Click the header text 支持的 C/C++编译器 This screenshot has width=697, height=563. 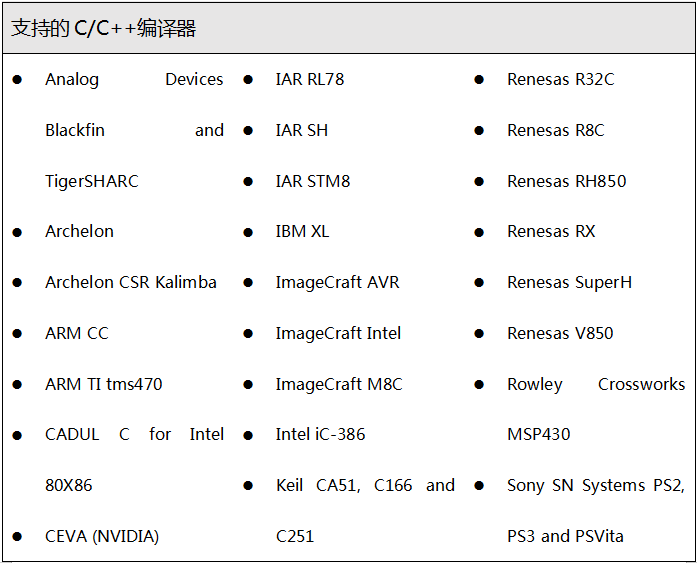[x=103, y=28]
